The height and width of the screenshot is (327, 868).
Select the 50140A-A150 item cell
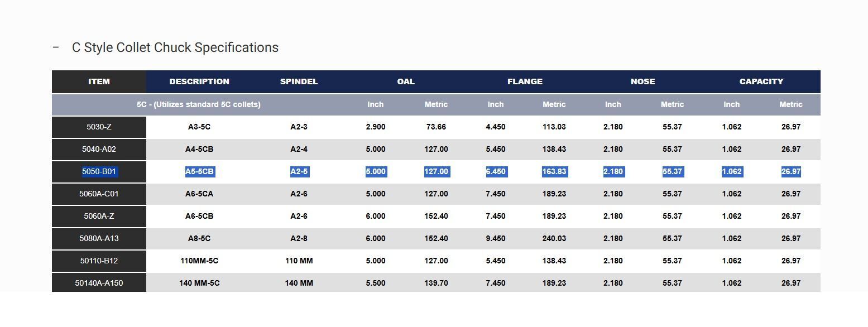pyautogui.click(x=99, y=283)
